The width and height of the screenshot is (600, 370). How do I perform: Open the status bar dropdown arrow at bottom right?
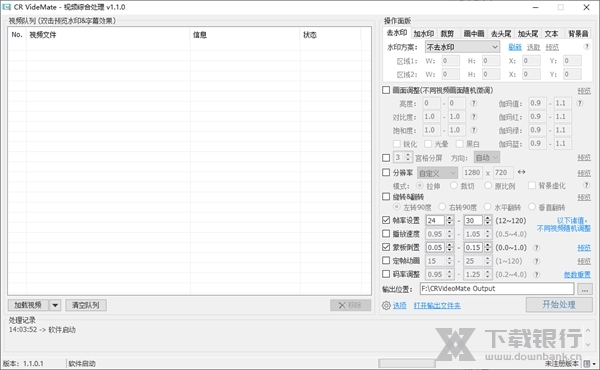pos(594,364)
